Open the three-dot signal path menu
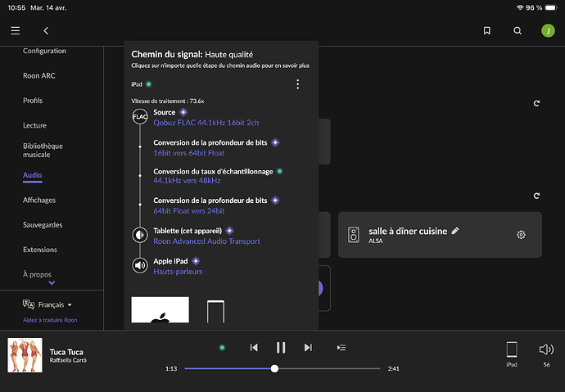Viewport: 565px width, 392px height. click(297, 84)
